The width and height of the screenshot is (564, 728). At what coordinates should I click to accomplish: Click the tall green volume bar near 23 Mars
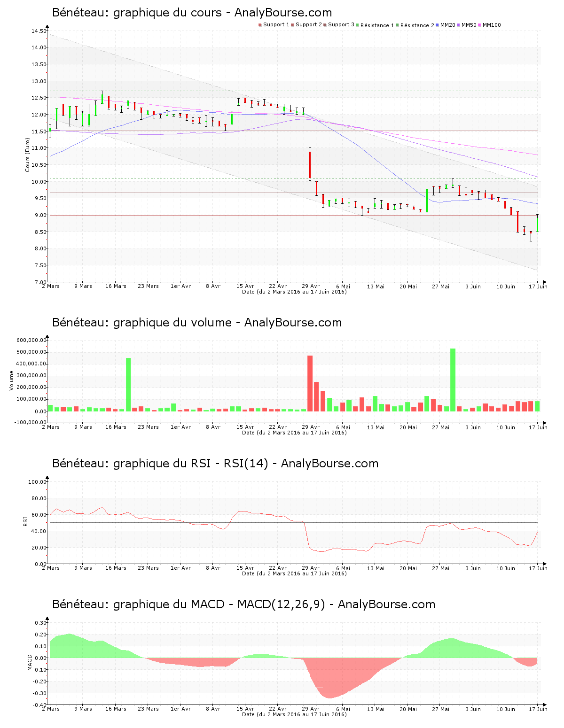tap(128, 385)
